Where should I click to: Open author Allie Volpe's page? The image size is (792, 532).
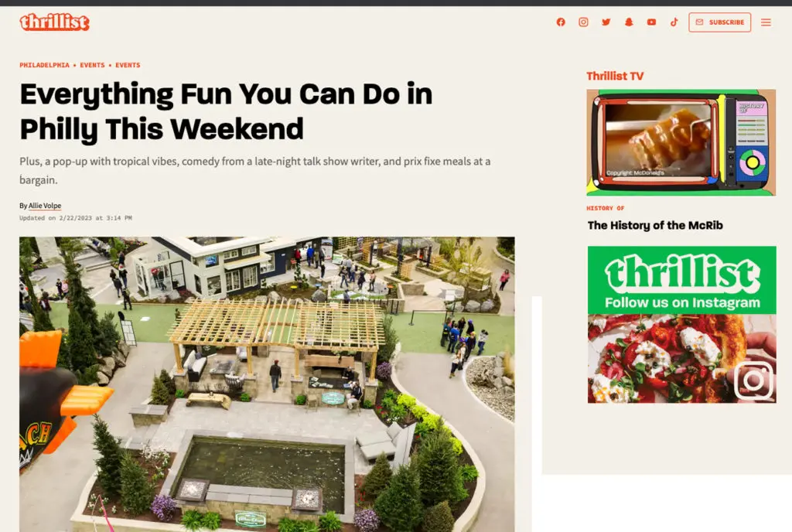coord(45,206)
